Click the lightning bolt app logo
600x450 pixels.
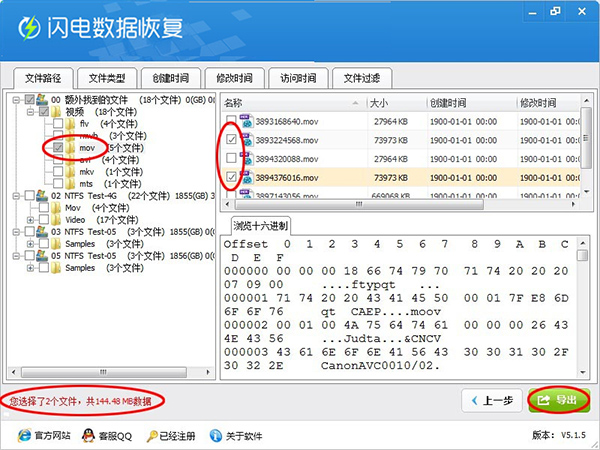(x=29, y=28)
